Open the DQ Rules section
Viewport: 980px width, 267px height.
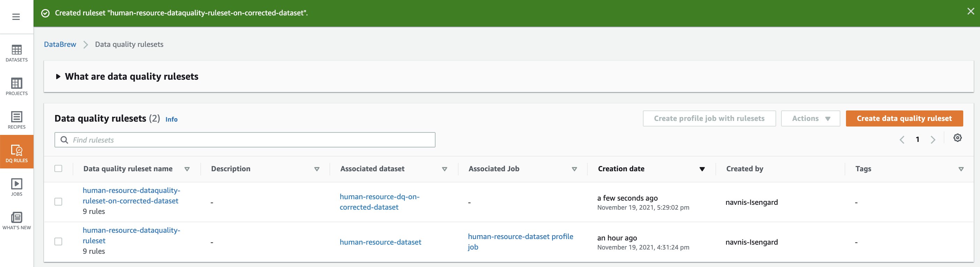coord(16,153)
